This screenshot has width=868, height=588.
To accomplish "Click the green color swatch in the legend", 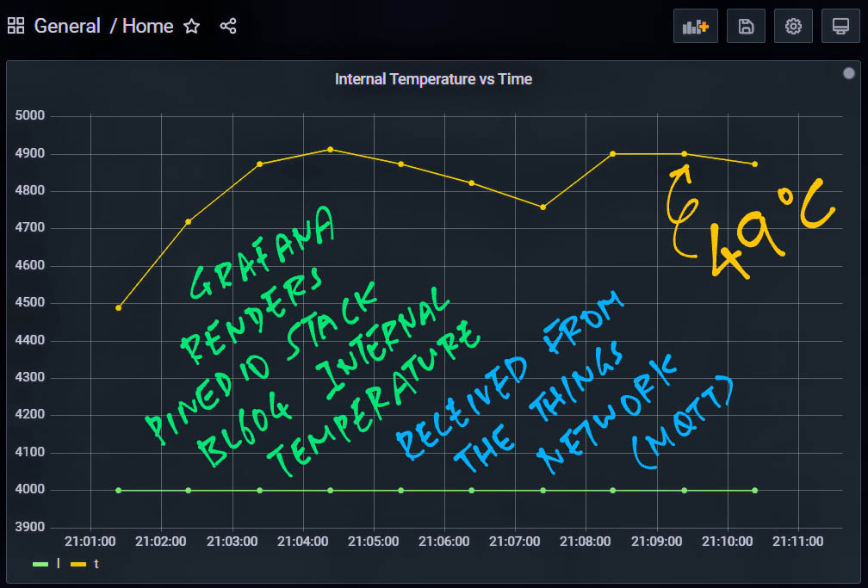I will (x=40, y=564).
